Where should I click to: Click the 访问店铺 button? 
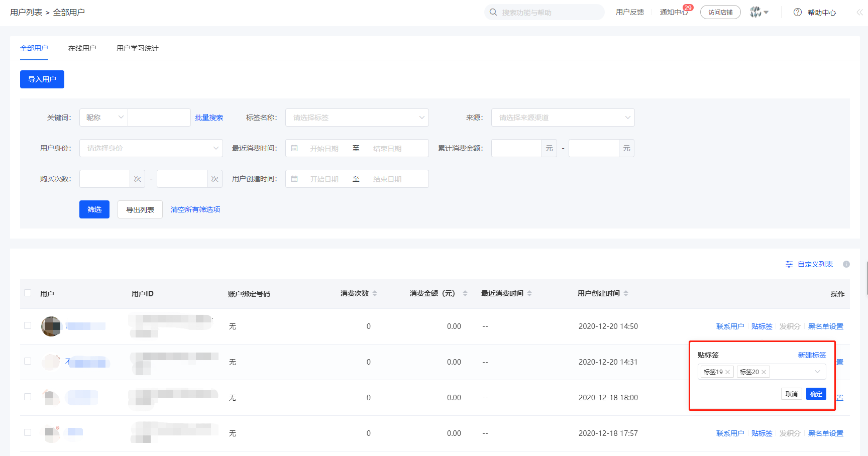pos(720,12)
